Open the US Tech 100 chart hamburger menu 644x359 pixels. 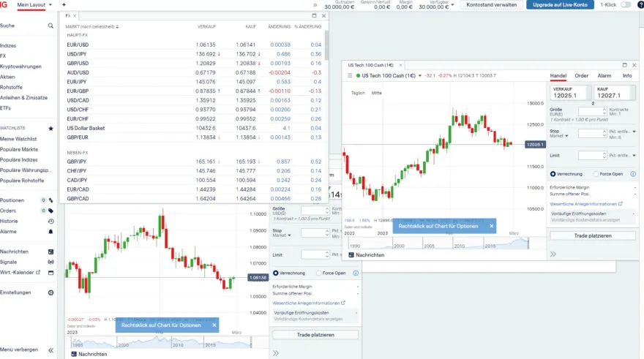[x=350, y=75]
